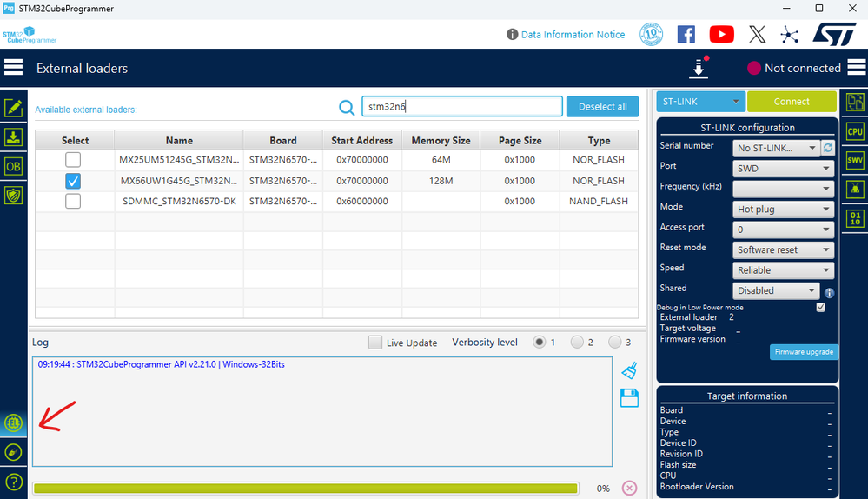The height and width of the screenshot is (499, 868).
Task: Open Erasing & Programming download icon
Action: [x=13, y=136]
